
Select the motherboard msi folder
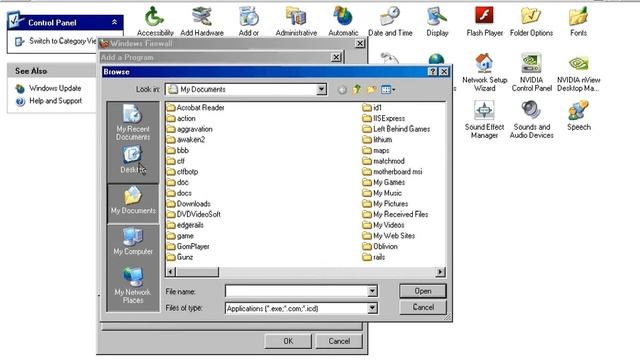point(393,172)
